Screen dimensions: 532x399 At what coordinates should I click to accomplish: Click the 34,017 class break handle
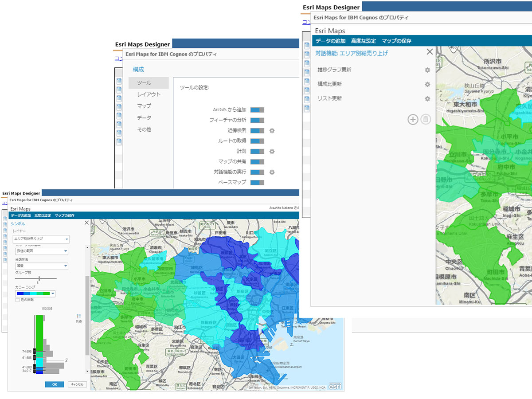click(35, 371)
